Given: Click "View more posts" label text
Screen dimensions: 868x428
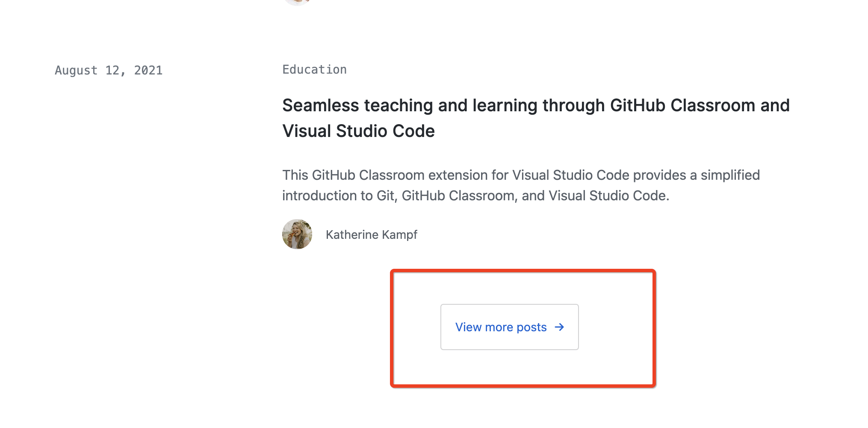Looking at the screenshot, I should (x=501, y=327).
